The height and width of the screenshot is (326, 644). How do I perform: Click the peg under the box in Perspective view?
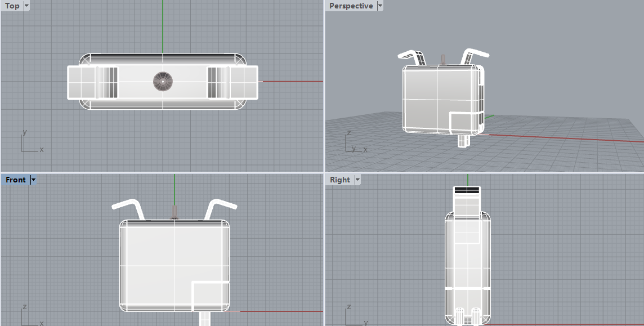click(x=464, y=140)
